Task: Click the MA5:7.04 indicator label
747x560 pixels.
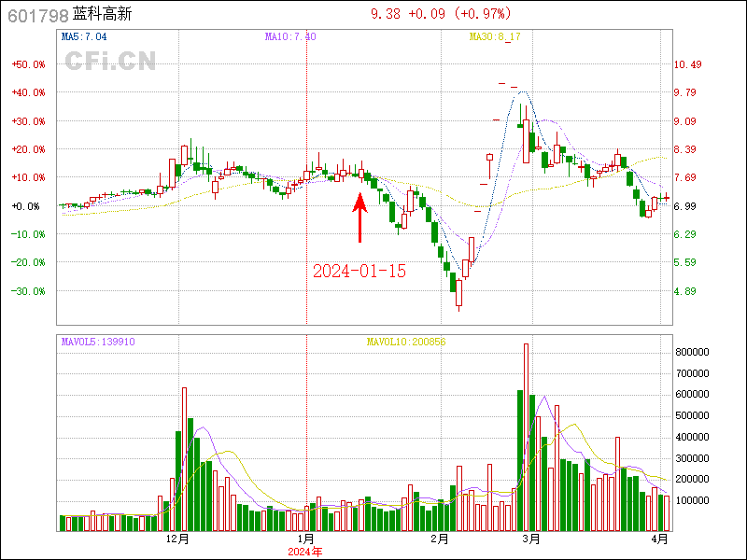Action: click(x=85, y=36)
